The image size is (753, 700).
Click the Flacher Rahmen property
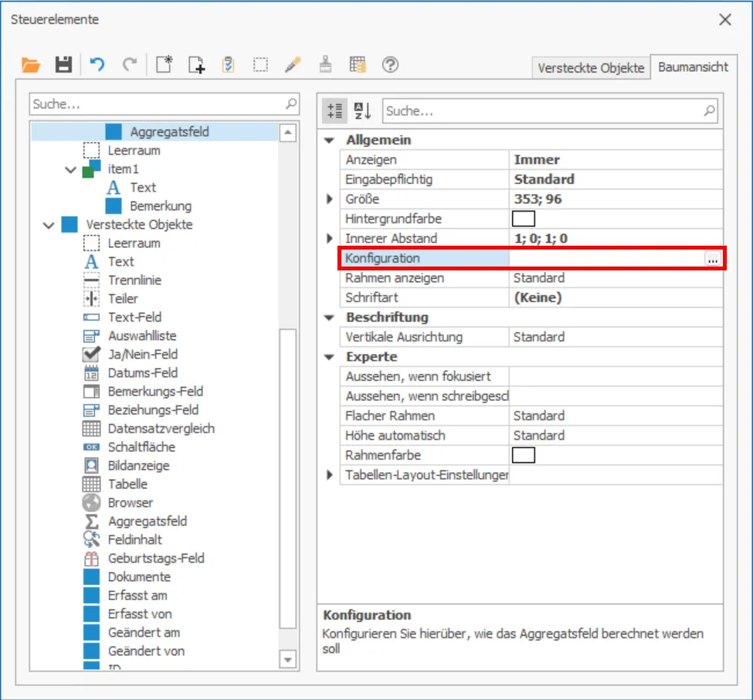pyautogui.click(x=531, y=416)
